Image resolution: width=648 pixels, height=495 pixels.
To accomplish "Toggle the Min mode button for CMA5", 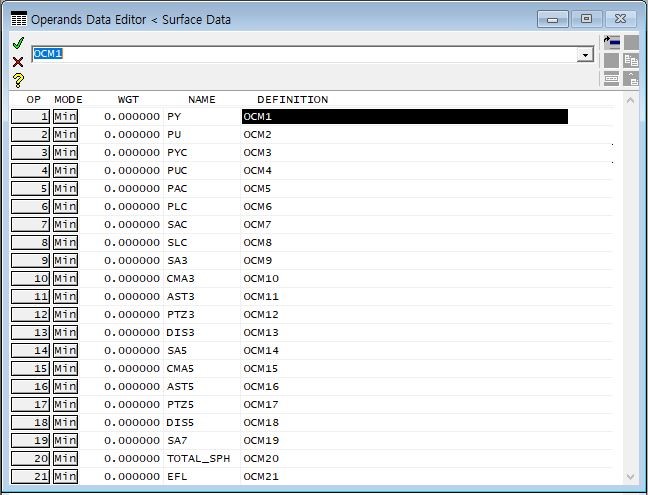I will [65, 368].
